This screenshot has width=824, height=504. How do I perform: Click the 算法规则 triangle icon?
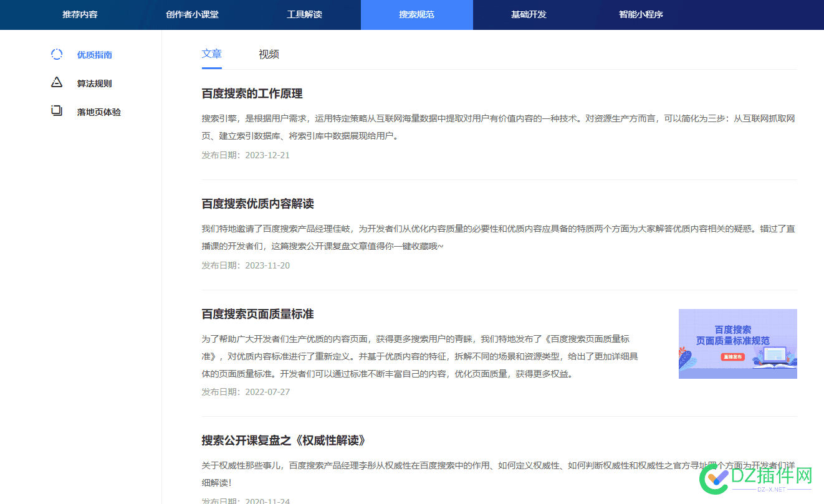click(57, 82)
